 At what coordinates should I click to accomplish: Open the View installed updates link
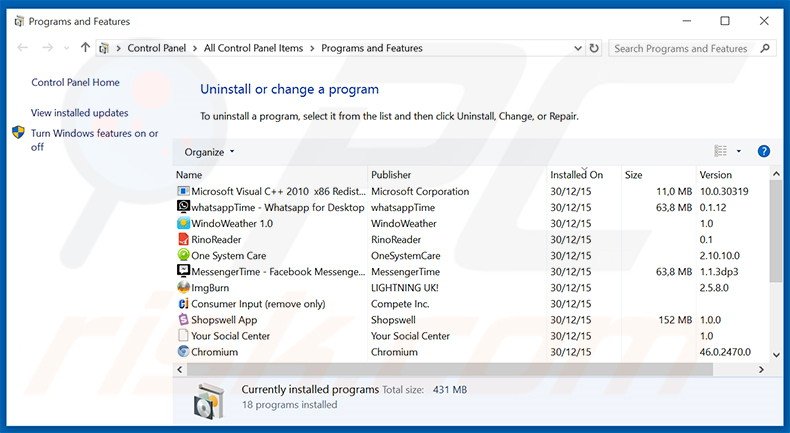[80, 113]
